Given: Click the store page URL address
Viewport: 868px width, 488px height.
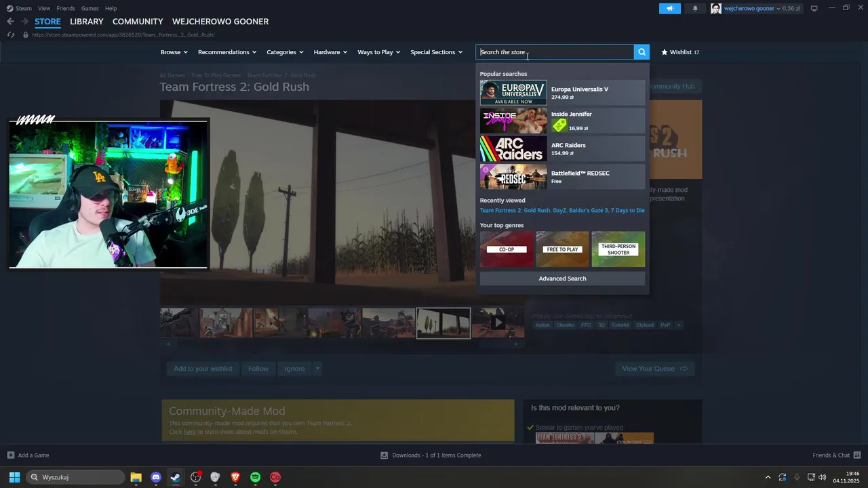Looking at the screenshot, I should pos(123,35).
